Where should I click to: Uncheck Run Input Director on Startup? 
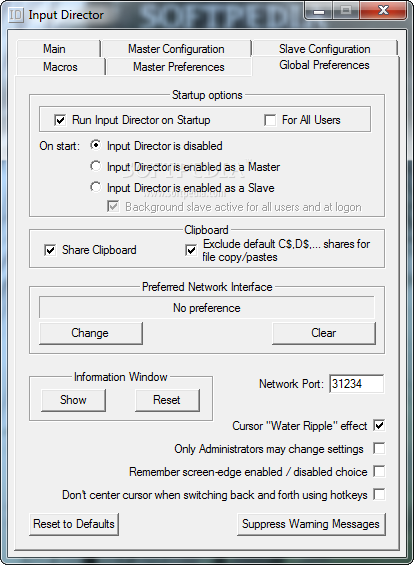point(60,120)
